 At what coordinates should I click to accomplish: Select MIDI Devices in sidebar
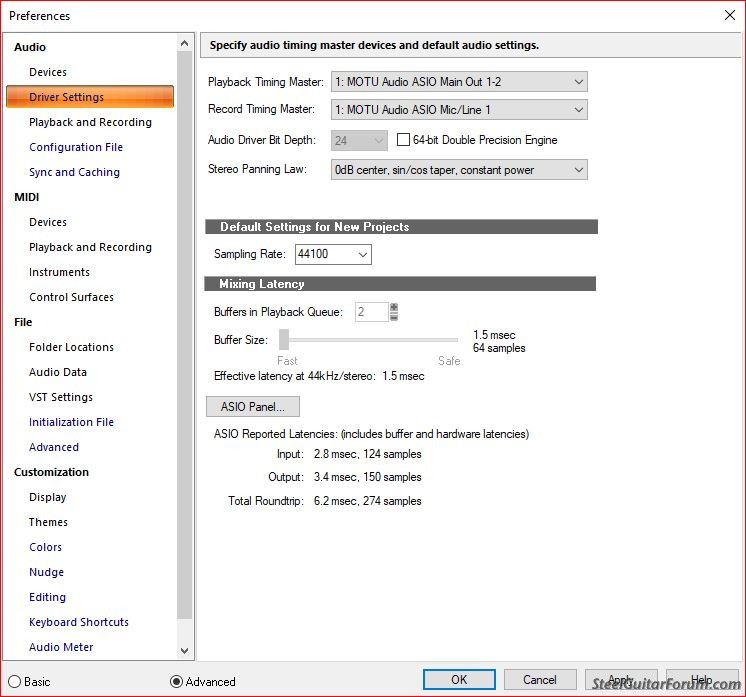pyautogui.click(x=48, y=222)
